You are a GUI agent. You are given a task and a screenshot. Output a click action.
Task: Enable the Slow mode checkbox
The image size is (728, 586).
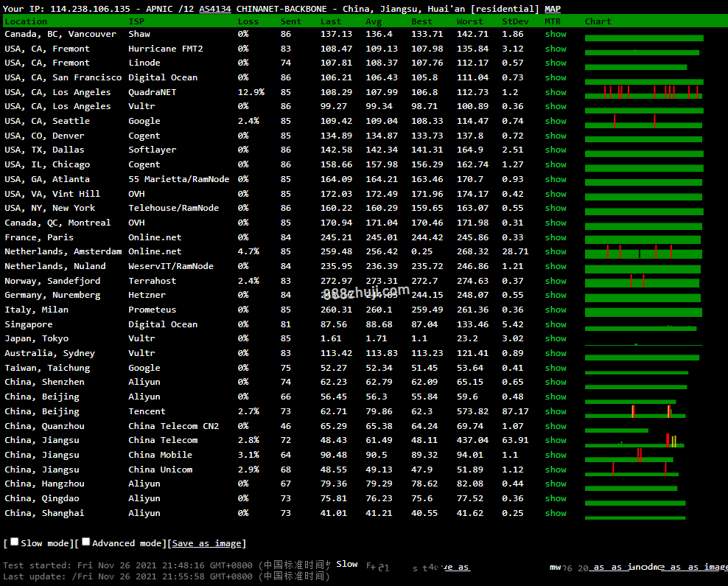click(15, 542)
